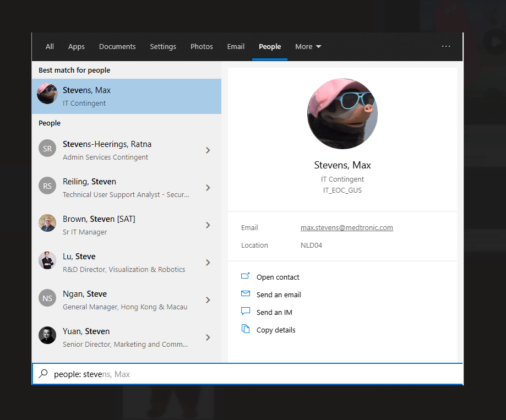Click the search magnifier icon
This screenshot has height=420, width=506.
click(43, 374)
